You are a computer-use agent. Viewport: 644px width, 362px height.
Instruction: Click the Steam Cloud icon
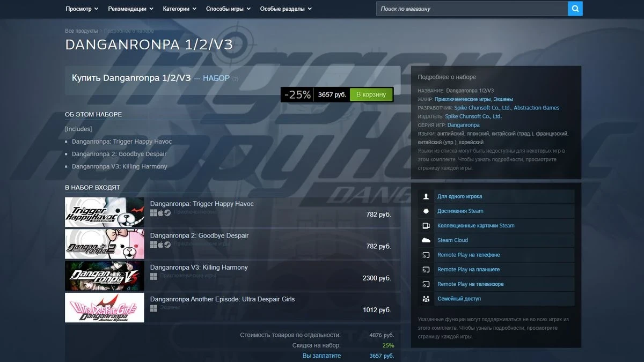tap(426, 240)
